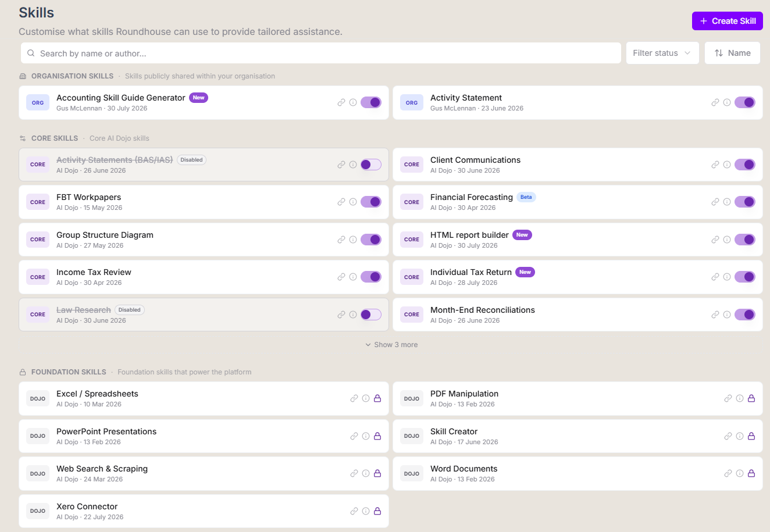The width and height of the screenshot is (770, 532).
Task: Select Month-End Reconciliations title
Action: 483,310
